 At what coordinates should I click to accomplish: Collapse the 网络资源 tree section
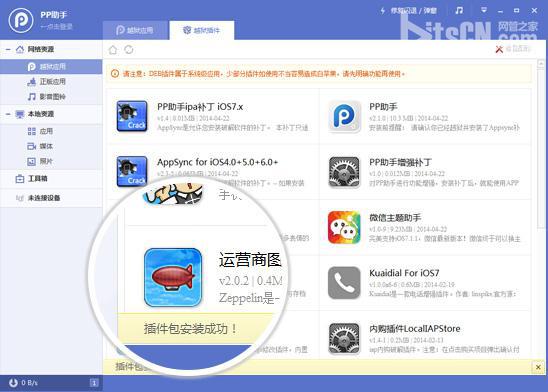coord(8,49)
